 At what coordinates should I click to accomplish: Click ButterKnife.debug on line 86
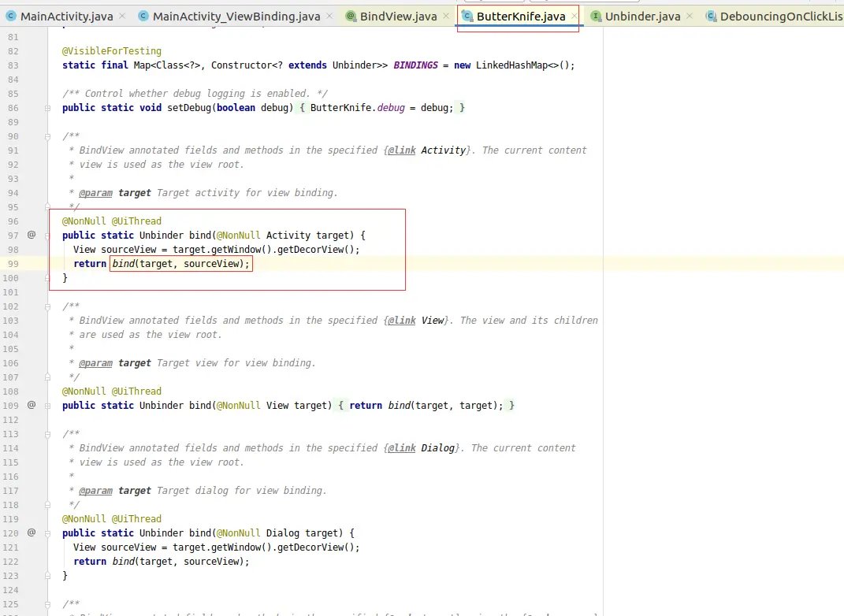coord(358,108)
